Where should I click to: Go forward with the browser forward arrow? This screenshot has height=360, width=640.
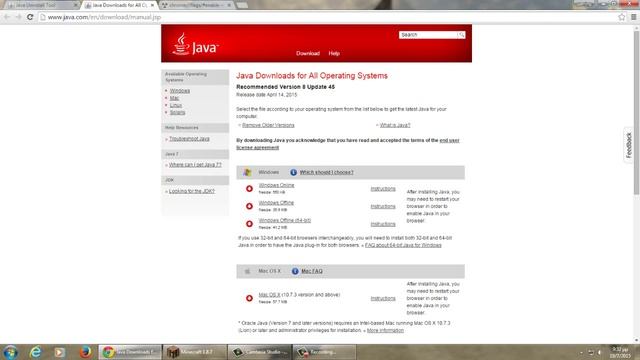(x=18, y=17)
